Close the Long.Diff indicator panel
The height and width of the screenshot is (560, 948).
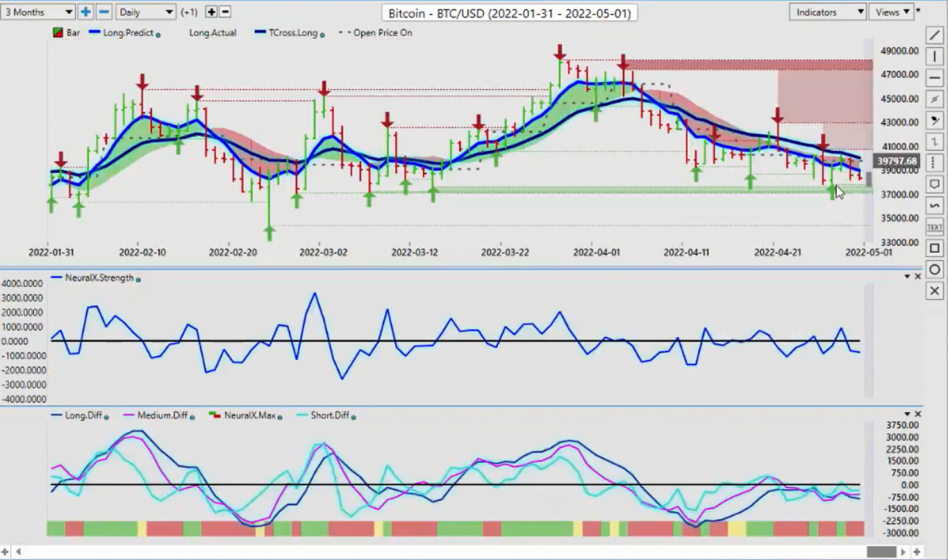917,414
